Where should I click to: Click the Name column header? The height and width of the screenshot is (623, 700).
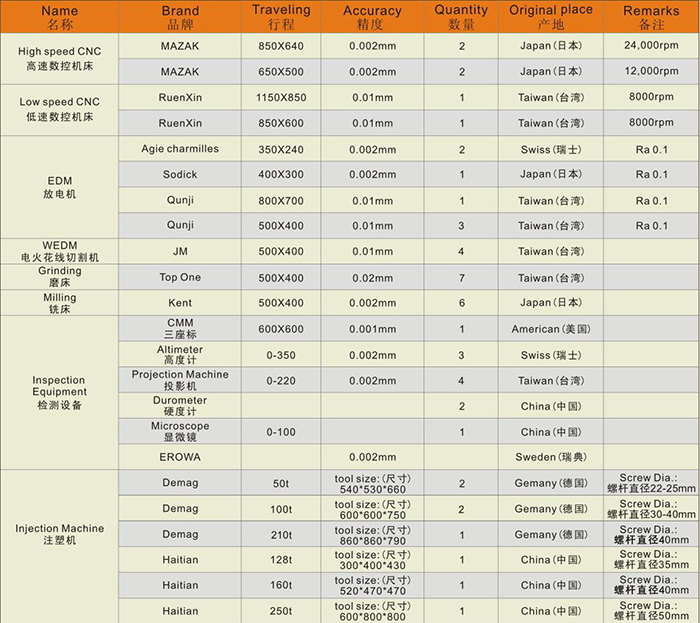point(59,17)
